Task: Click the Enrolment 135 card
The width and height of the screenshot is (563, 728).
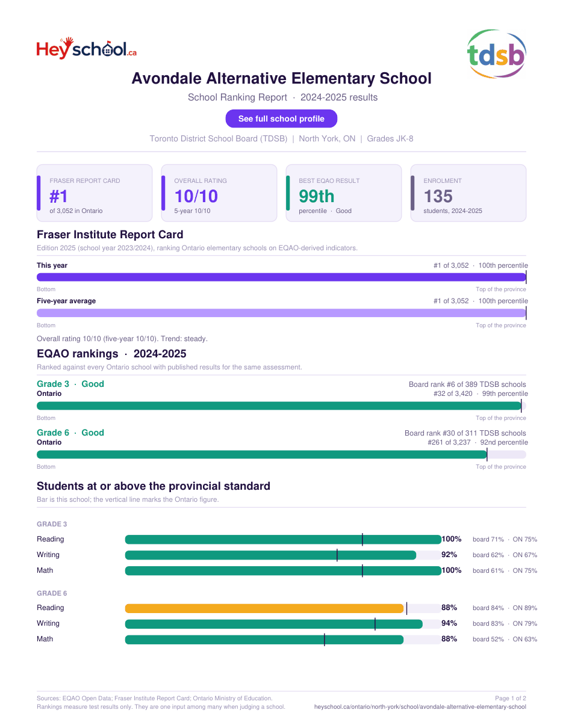Action: coord(468,193)
